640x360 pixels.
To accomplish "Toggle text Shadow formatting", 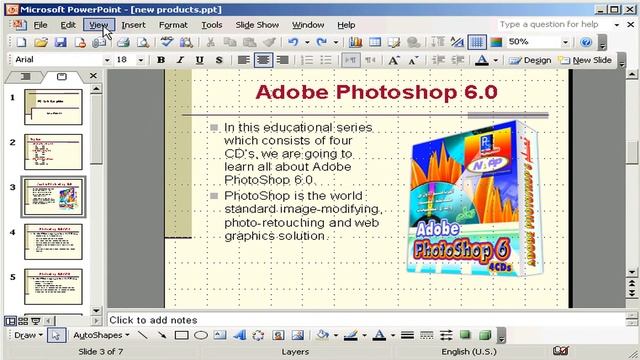I will (x=219, y=60).
